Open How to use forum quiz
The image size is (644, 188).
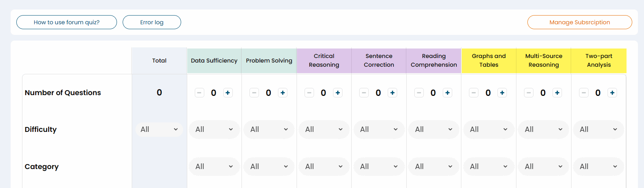coord(66,22)
